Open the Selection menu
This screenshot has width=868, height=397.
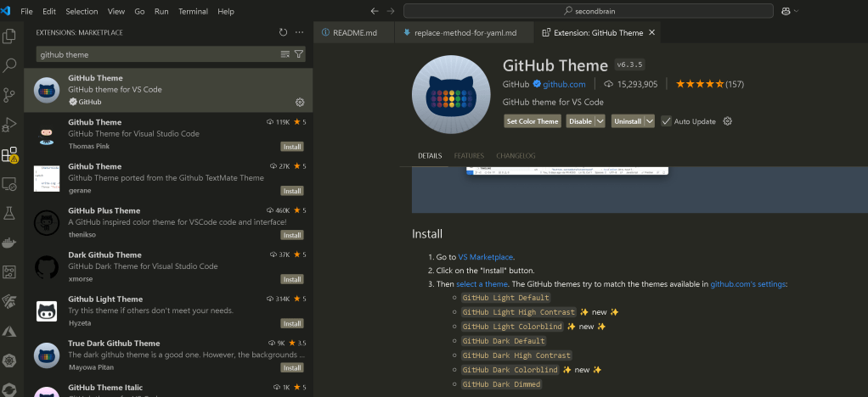[x=82, y=11]
